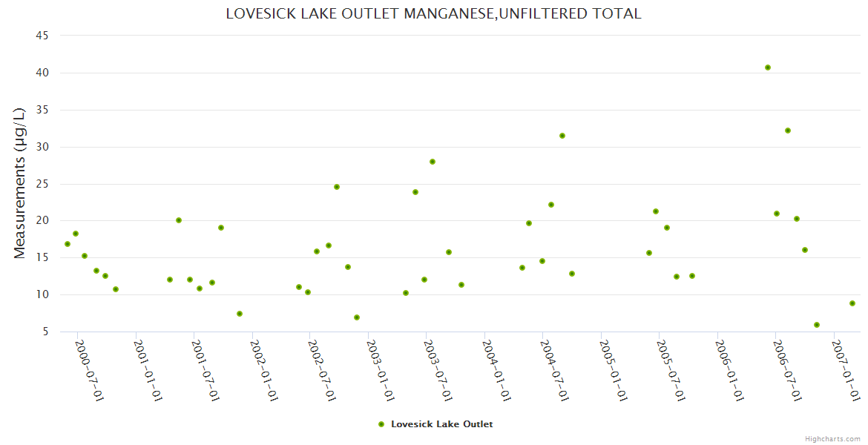This screenshot has height=445, width=868.
Task: Select the highest data point above 40 µg/L
Action: (x=768, y=67)
